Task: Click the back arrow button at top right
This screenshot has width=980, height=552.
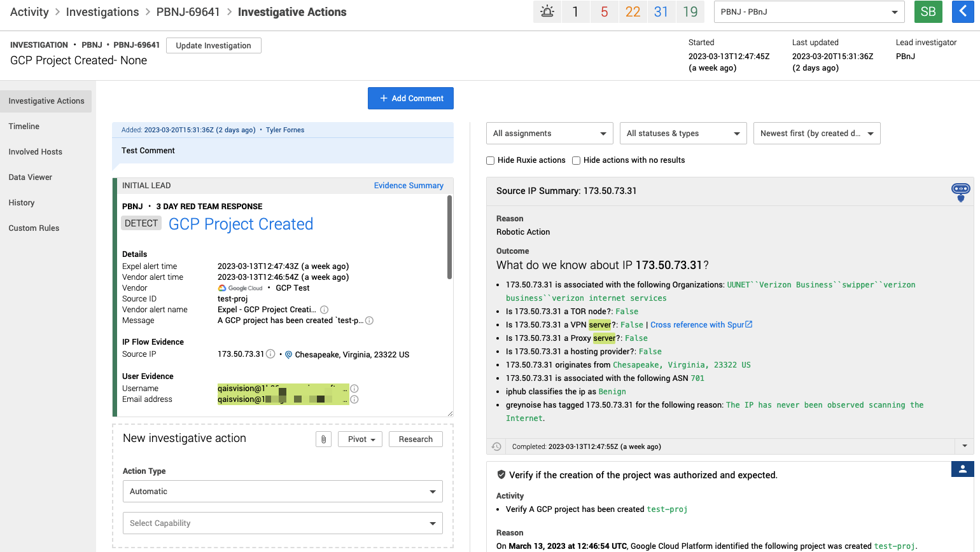Action: 963,11
